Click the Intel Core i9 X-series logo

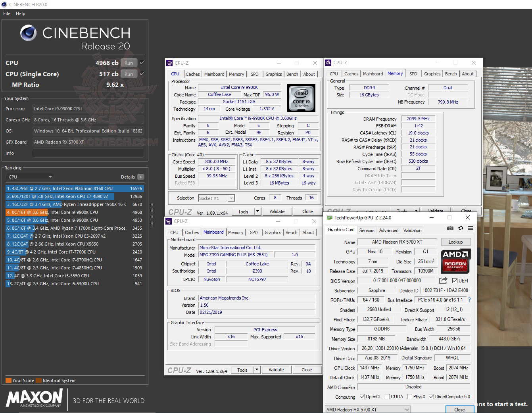(301, 98)
